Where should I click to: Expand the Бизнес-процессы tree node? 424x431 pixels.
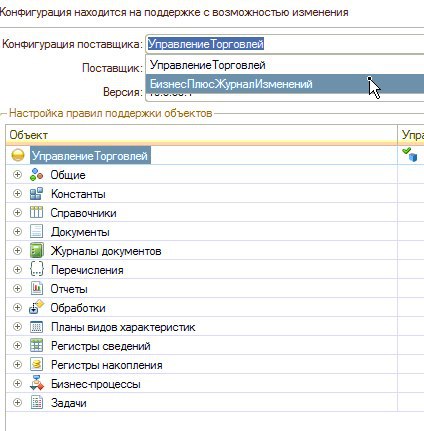(x=17, y=383)
